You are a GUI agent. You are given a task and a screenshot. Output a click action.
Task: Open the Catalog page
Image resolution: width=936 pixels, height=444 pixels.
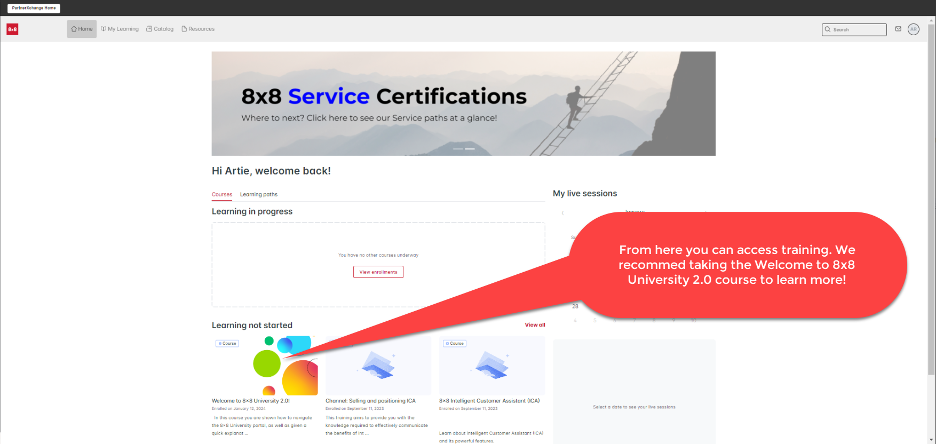pos(160,29)
